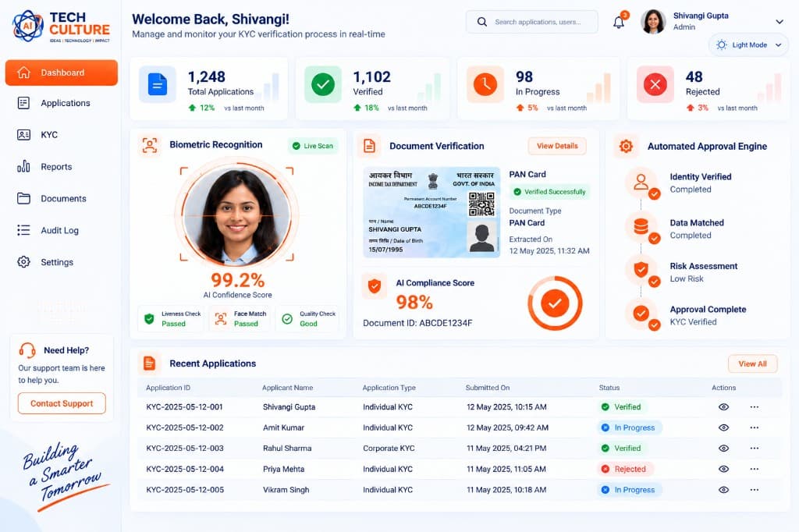This screenshot has height=532, width=799.
Task: Click the Biometric Recognition face-scan icon
Action: pyautogui.click(x=149, y=145)
